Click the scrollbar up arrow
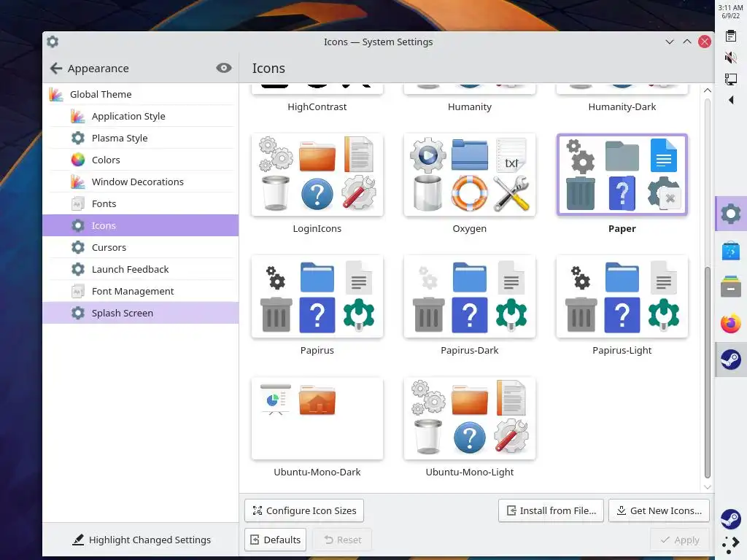 pos(708,90)
